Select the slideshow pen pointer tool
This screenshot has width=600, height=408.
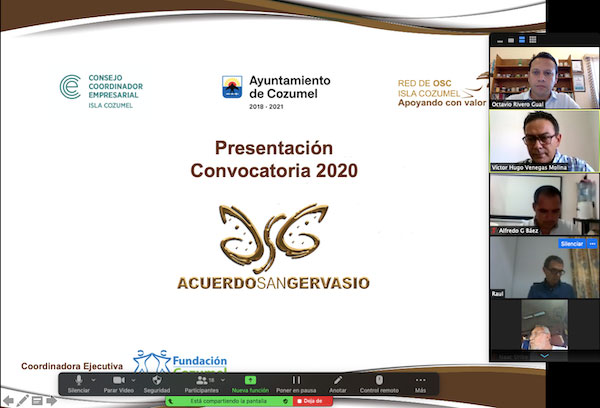tap(22, 401)
